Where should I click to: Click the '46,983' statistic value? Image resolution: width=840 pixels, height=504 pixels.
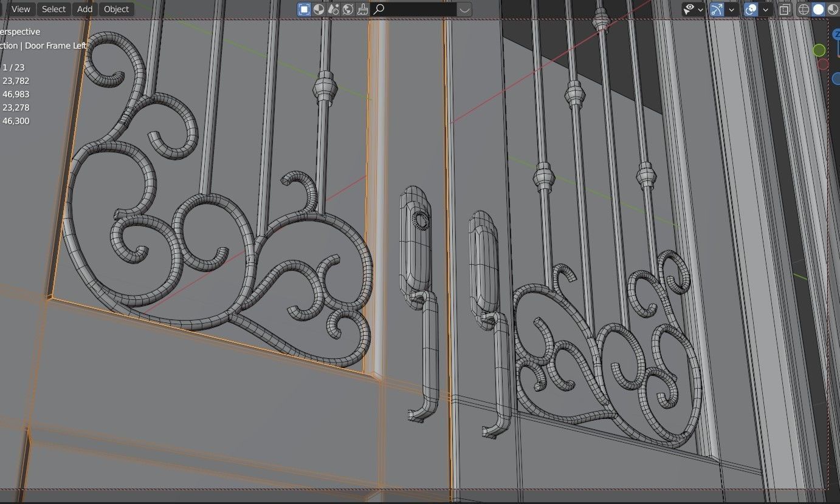[16, 94]
